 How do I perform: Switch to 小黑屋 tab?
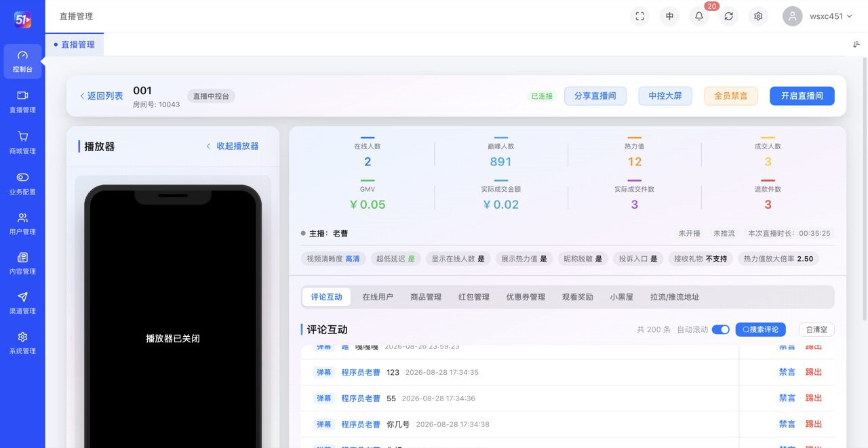621,297
